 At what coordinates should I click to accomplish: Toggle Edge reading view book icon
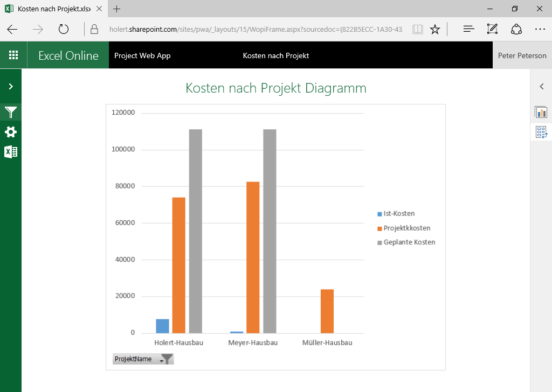pyautogui.click(x=418, y=29)
